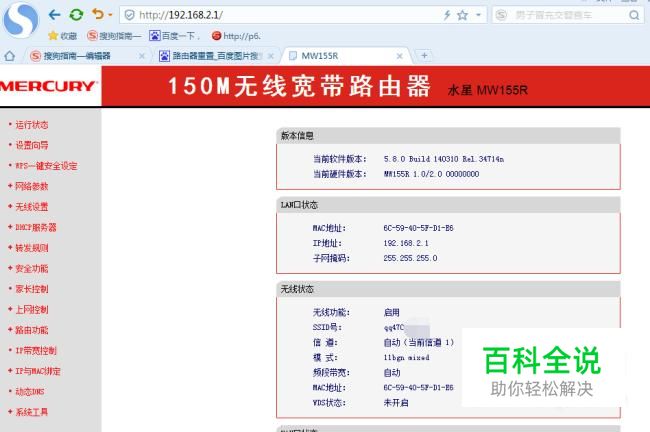Click WDS状态 value 未开启

[396, 403]
